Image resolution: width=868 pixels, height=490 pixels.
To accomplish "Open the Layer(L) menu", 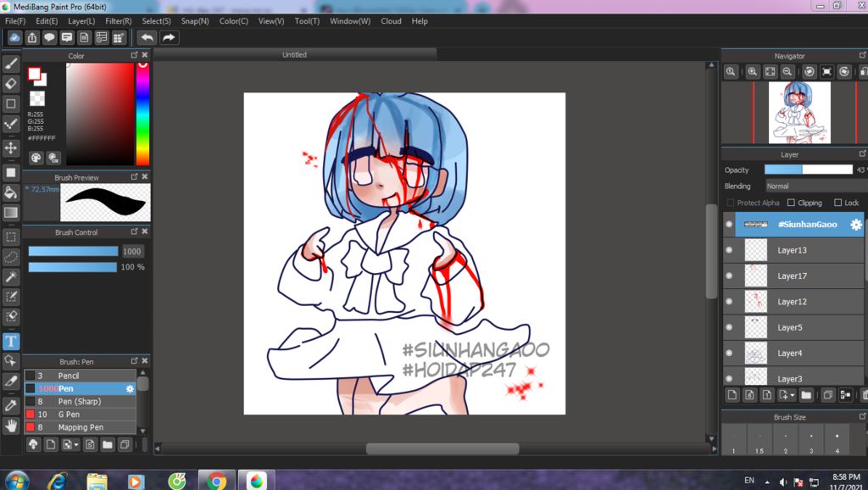I will click(81, 21).
